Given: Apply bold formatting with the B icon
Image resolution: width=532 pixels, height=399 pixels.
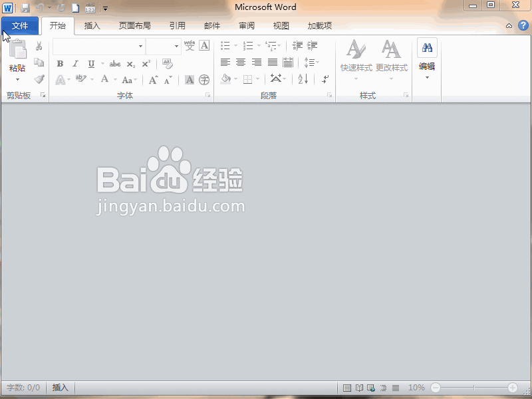Looking at the screenshot, I should (61, 64).
